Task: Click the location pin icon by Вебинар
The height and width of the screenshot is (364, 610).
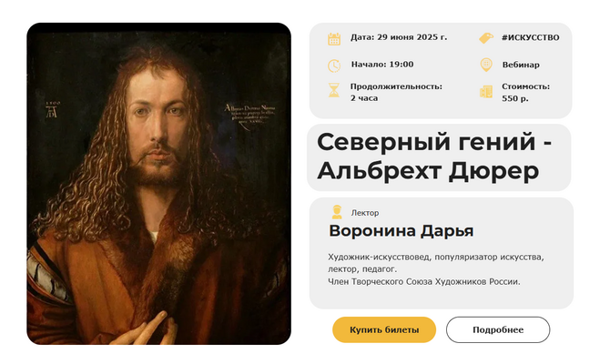Action: coord(485,65)
